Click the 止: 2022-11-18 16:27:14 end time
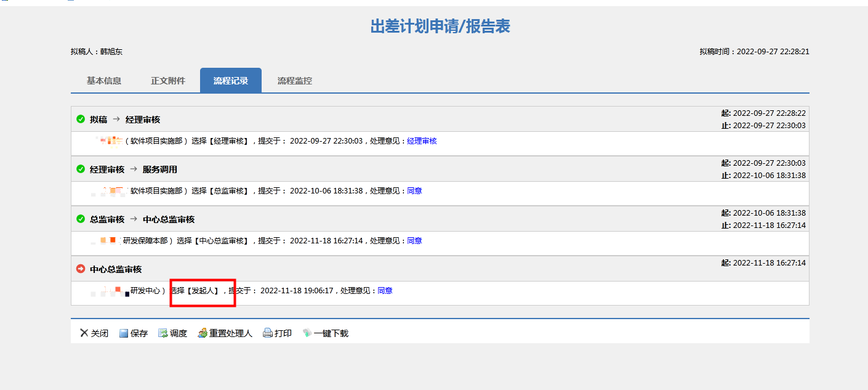 click(763, 225)
